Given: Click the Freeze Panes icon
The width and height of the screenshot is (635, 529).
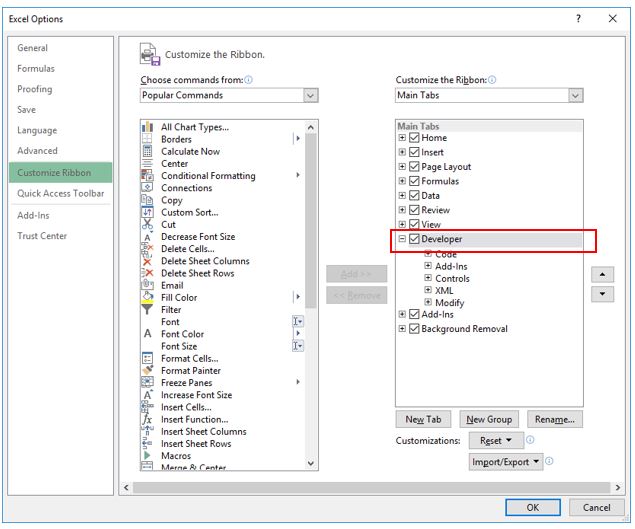Looking at the screenshot, I should point(147,383).
